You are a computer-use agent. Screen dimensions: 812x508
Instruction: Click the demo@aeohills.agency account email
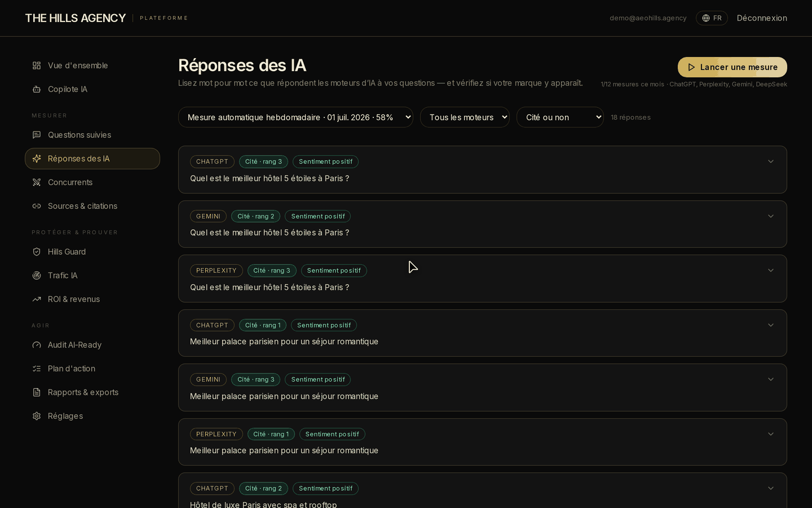pos(648,18)
